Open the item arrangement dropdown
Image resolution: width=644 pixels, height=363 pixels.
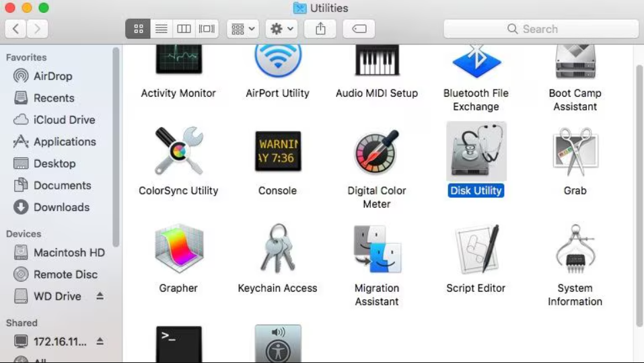point(243,29)
